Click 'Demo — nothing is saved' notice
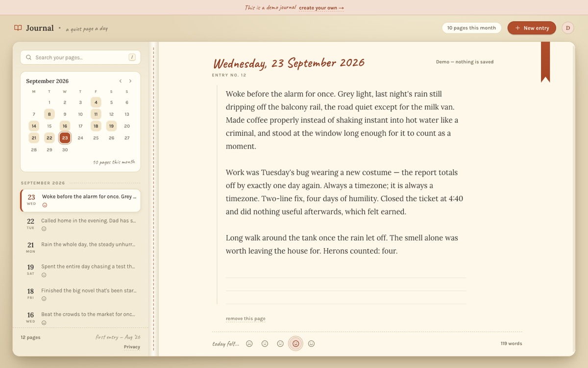588x368 pixels. [x=465, y=62]
